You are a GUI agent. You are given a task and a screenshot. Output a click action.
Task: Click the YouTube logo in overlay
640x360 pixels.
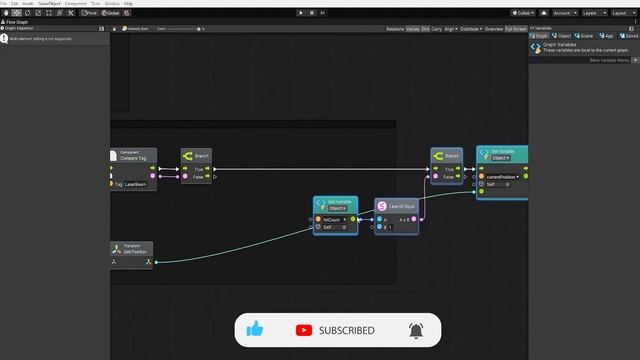[x=304, y=330]
